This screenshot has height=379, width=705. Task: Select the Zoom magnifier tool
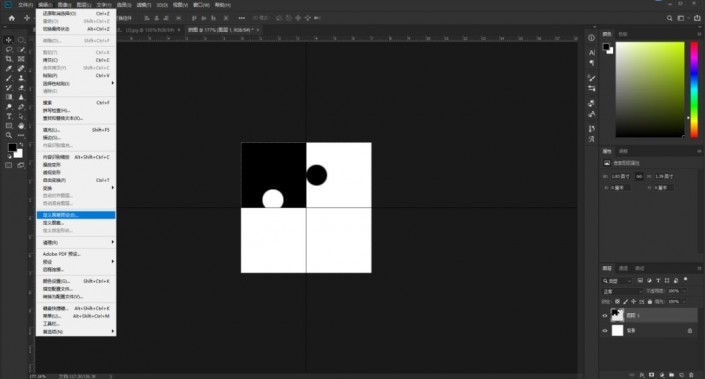coord(9,135)
